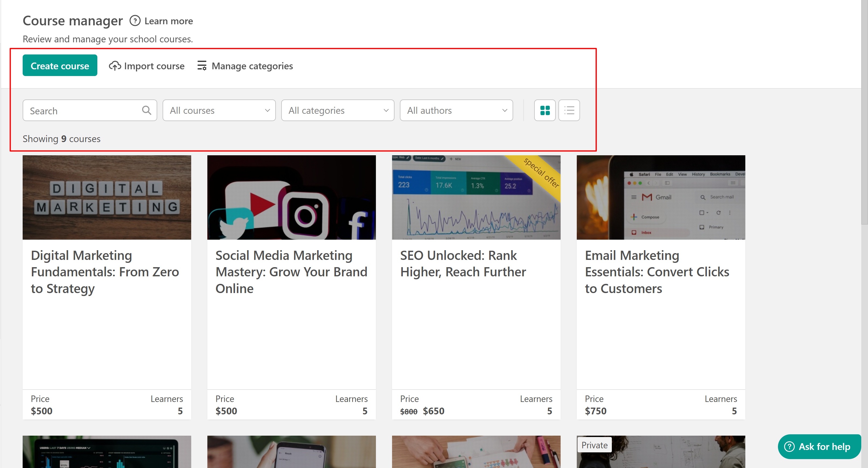Open the All categories dropdown
The height and width of the screenshot is (468, 868).
338,110
